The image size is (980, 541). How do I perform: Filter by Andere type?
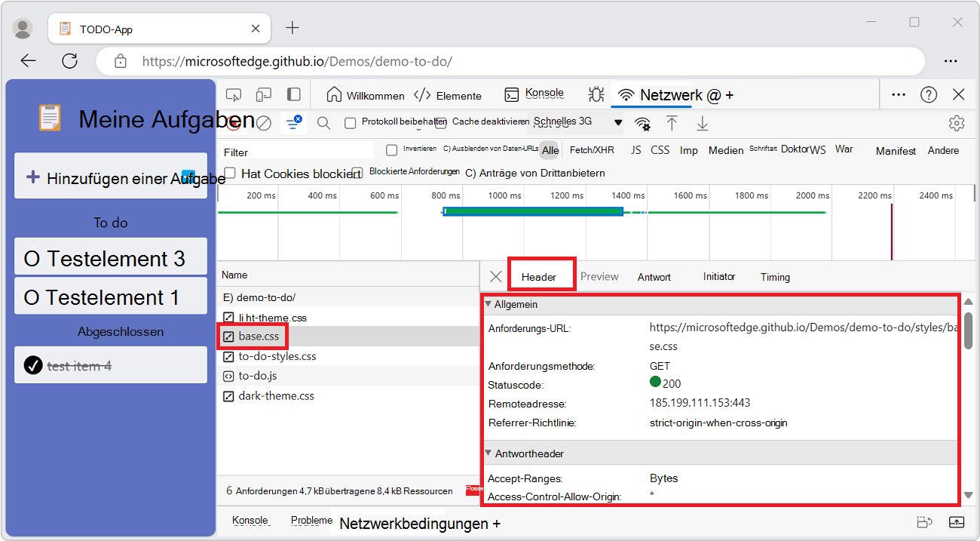[943, 150]
